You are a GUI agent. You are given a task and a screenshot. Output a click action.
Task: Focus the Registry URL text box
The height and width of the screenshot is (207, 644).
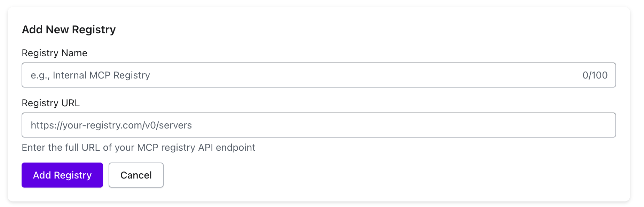pyautogui.click(x=313, y=125)
